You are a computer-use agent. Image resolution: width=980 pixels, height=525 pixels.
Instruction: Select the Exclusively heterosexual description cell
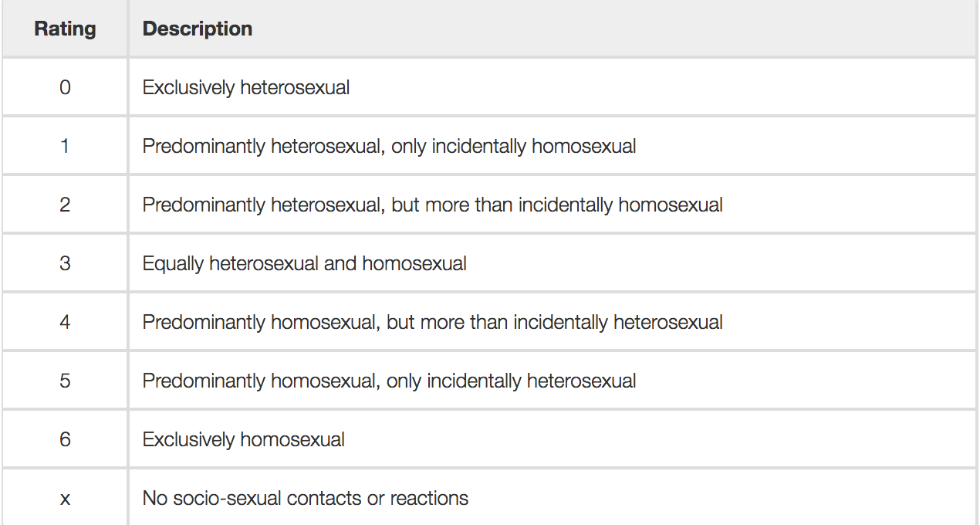pyautogui.click(x=553, y=87)
